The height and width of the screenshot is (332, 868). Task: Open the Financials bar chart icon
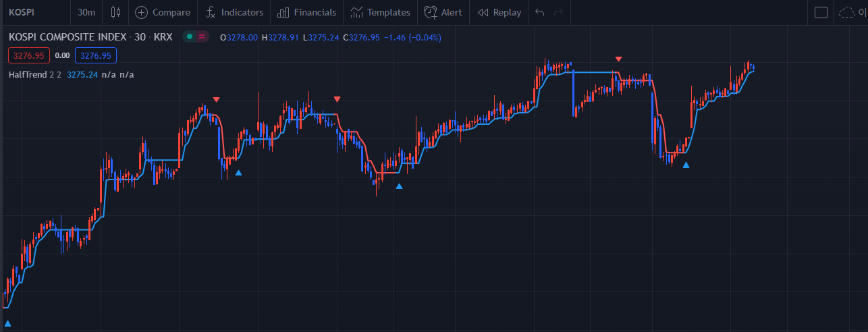click(x=283, y=12)
